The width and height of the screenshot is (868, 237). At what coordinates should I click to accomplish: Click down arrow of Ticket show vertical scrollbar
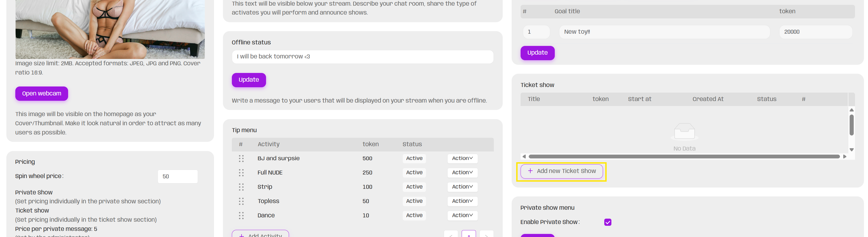point(851,150)
